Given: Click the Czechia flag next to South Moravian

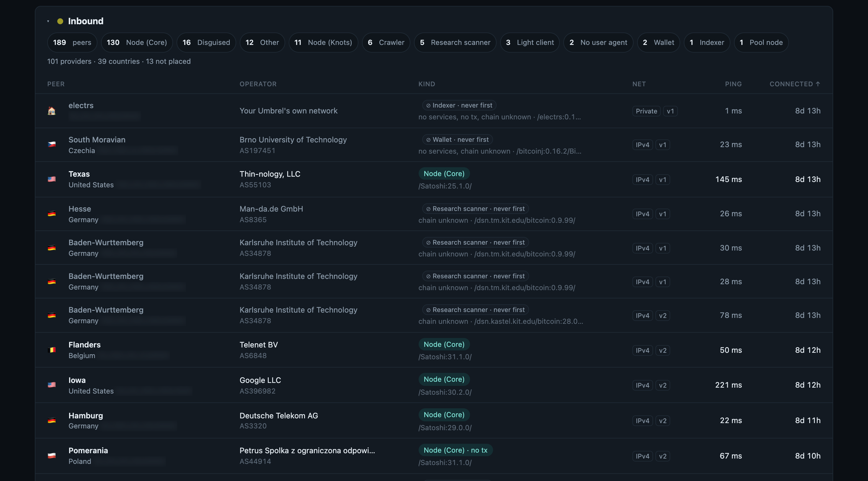Looking at the screenshot, I should coord(52,144).
